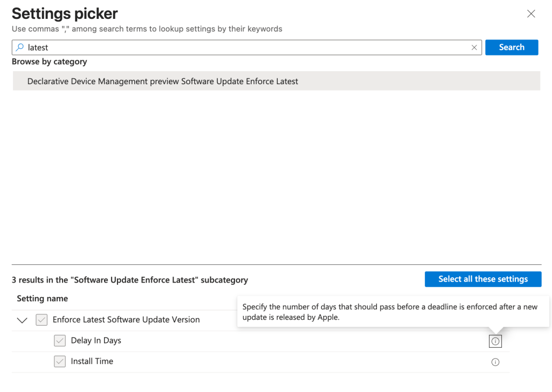Show info for Delay In Days
The width and height of the screenshot is (552, 392).
pos(495,341)
